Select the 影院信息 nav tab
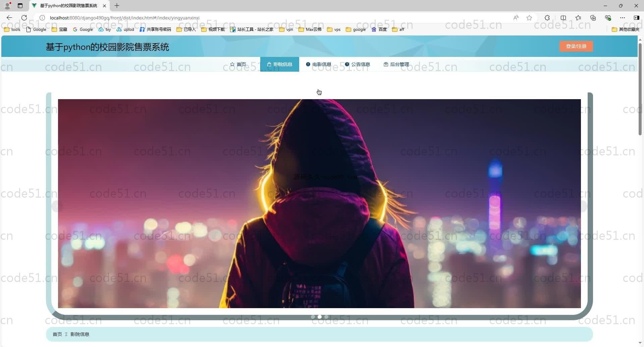Viewport: 644px width, 347px height. pos(280,64)
